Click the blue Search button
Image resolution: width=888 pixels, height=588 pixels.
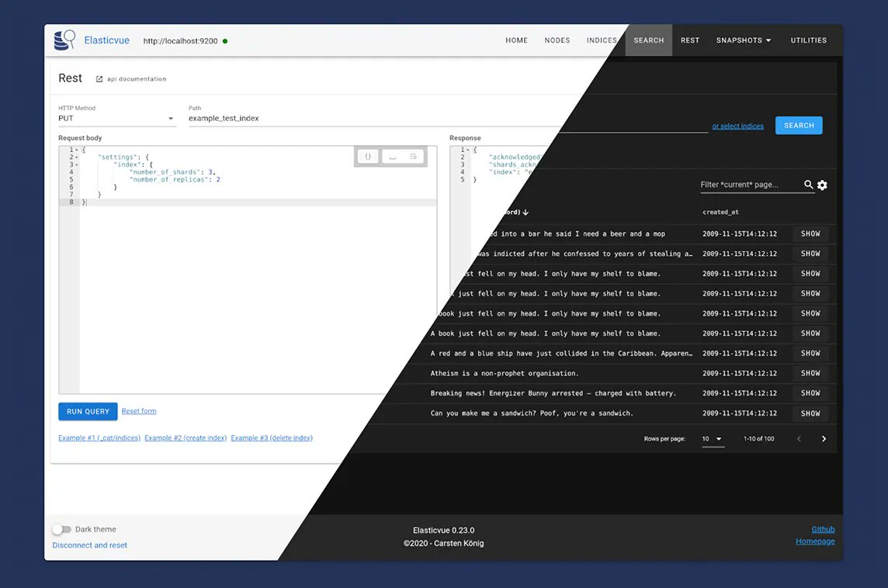[799, 126]
